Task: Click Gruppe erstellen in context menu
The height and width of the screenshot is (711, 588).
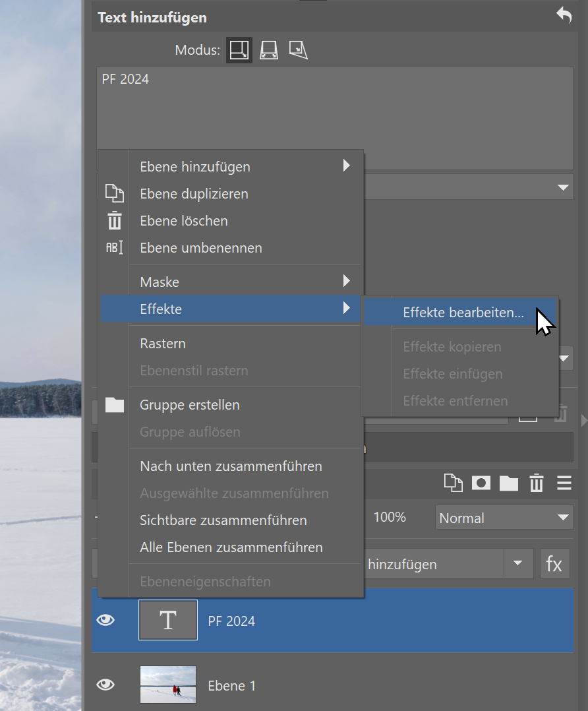Action: tap(190, 405)
